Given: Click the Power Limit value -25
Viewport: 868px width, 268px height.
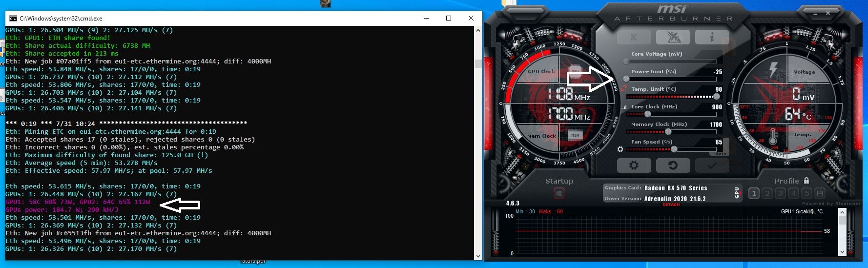Looking at the screenshot, I should click(x=717, y=72).
